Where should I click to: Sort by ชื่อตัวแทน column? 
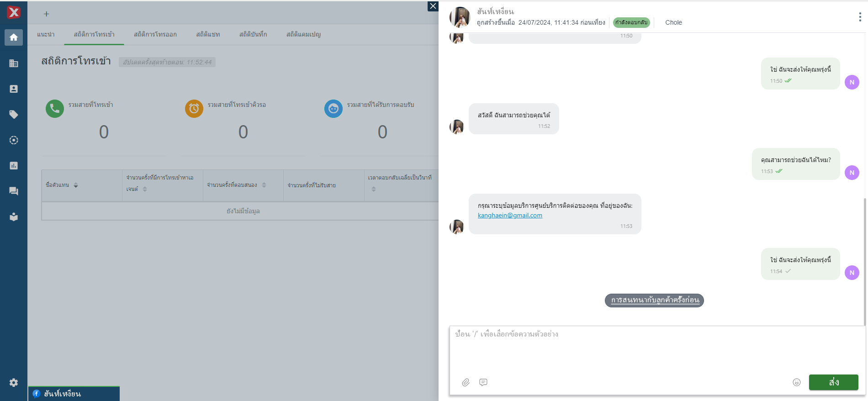76,185
